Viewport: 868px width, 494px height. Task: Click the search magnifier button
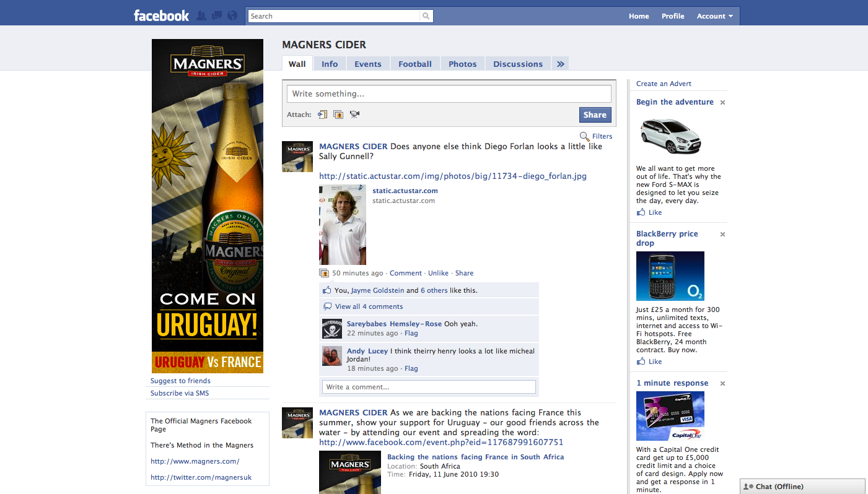(426, 16)
